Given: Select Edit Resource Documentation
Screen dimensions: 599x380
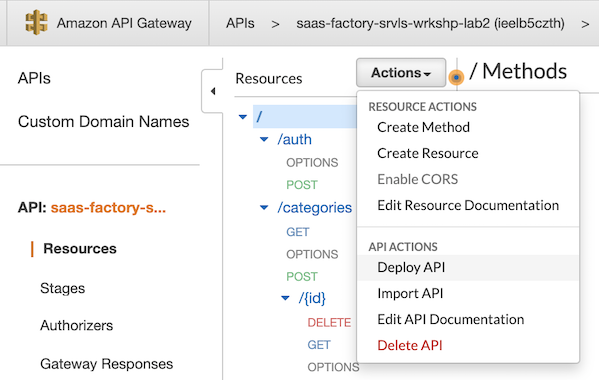Looking at the screenshot, I should (468, 205).
